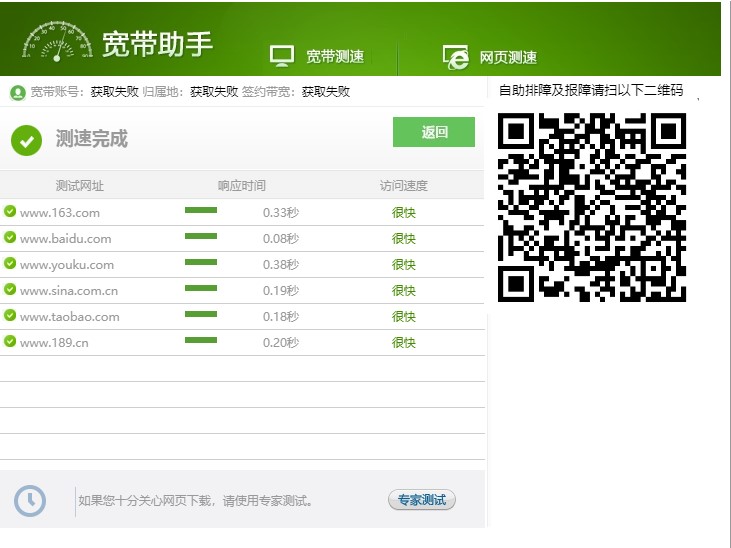Click the green response bar for www.taobao.com

pos(201,314)
